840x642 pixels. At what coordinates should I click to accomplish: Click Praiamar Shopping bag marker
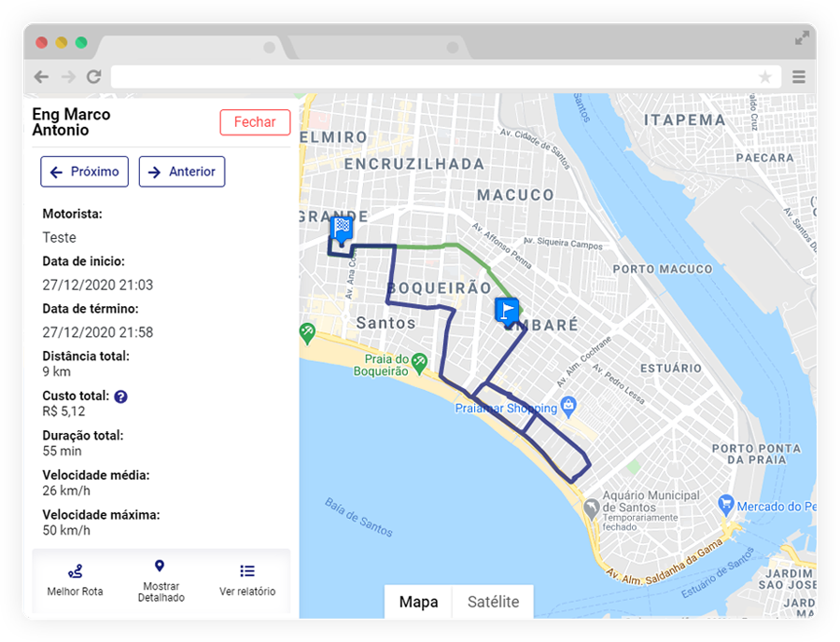pyautogui.click(x=568, y=407)
